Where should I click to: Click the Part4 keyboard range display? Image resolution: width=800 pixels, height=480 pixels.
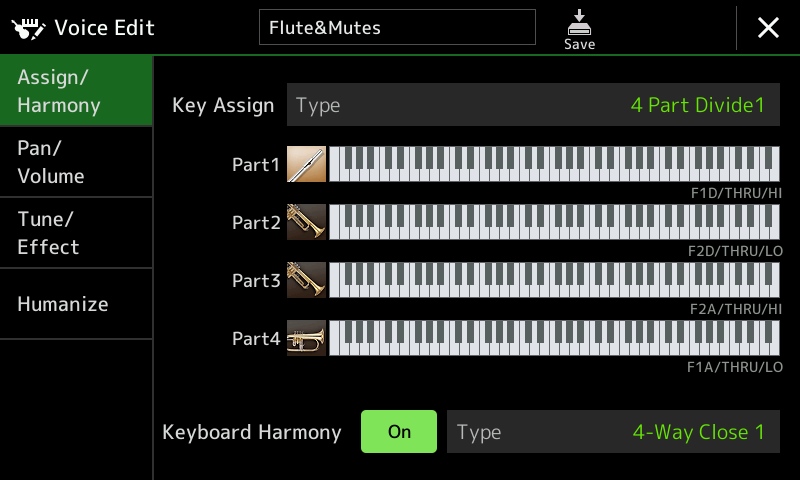pos(555,338)
